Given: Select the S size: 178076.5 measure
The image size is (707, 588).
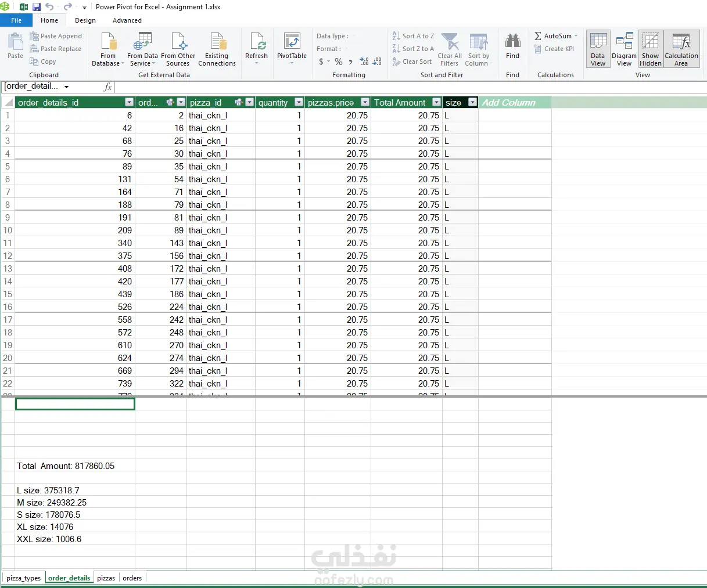Looking at the screenshot, I should click(75, 514).
